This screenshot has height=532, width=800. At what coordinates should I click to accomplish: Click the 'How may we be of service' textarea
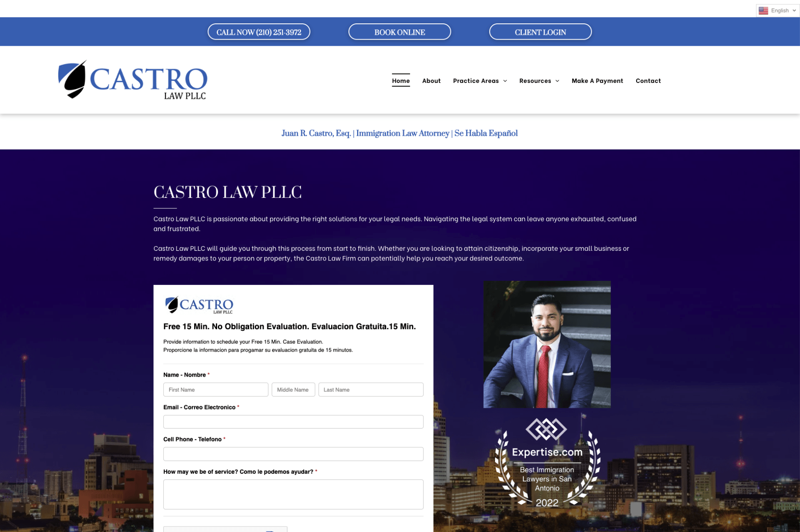293,494
